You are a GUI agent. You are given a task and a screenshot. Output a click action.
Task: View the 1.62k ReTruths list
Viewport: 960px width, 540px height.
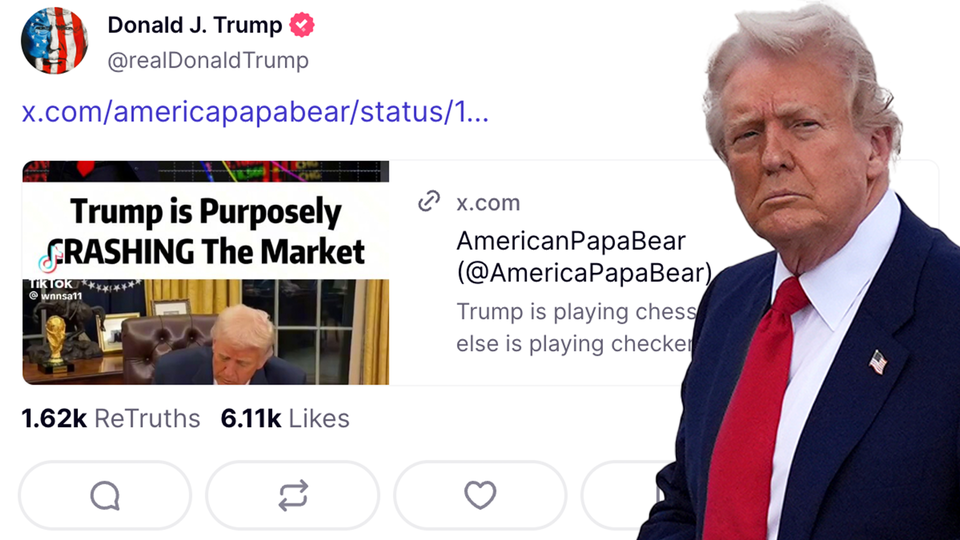click(111, 419)
